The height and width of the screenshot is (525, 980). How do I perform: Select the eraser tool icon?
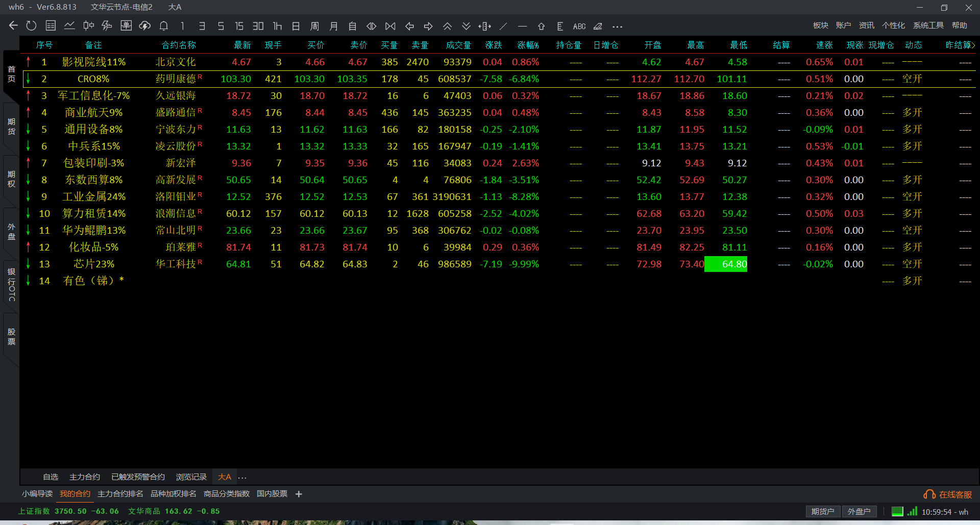[x=598, y=26]
